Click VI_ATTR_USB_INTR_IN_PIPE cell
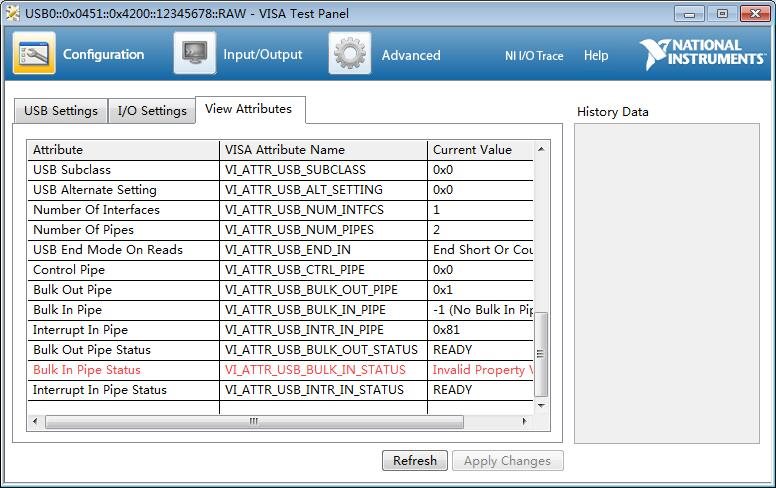The height and width of the screenshot is (488, 776). pyautogui.click(x=323, y=330)
